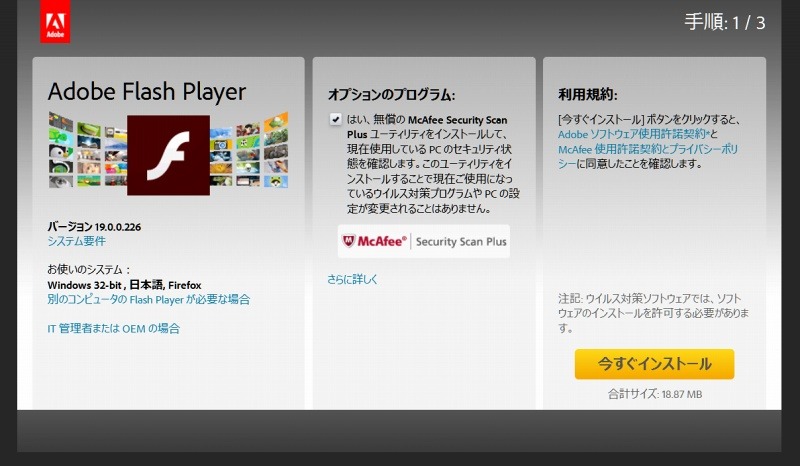This screenshot has width=800, height=466.
Task: Click the Adobe Flash Player heading
Action: [x=147, y=92]
